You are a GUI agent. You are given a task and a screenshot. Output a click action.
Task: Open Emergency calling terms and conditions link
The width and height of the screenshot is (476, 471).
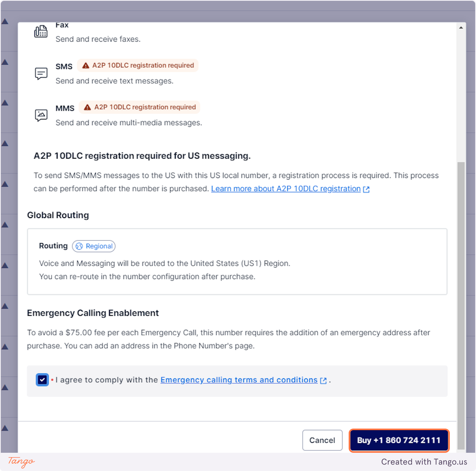(x=239, y=380)
